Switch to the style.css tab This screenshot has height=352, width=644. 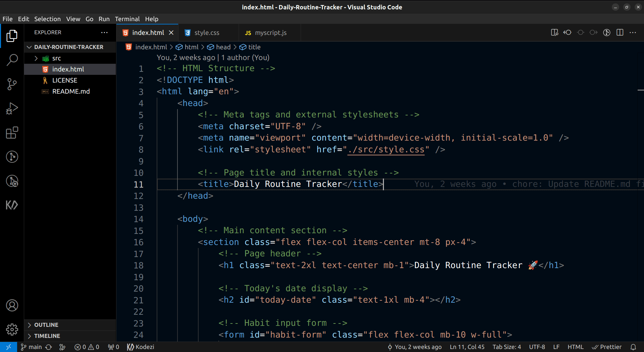[x=207, y=33]
